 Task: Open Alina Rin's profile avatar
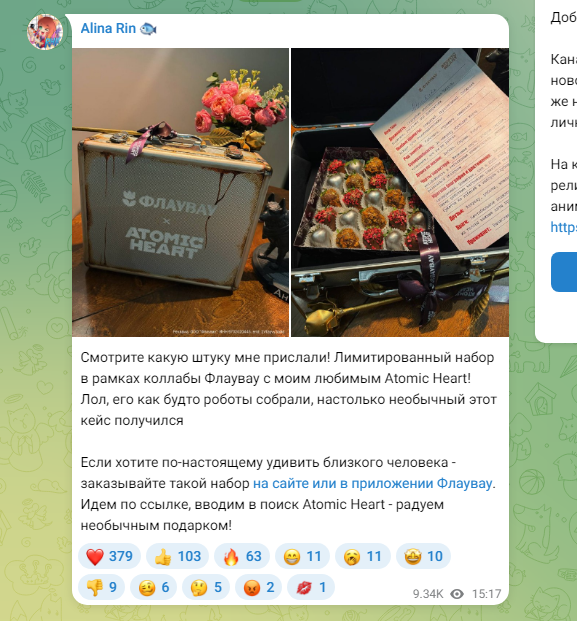click(x=45, y=32)
